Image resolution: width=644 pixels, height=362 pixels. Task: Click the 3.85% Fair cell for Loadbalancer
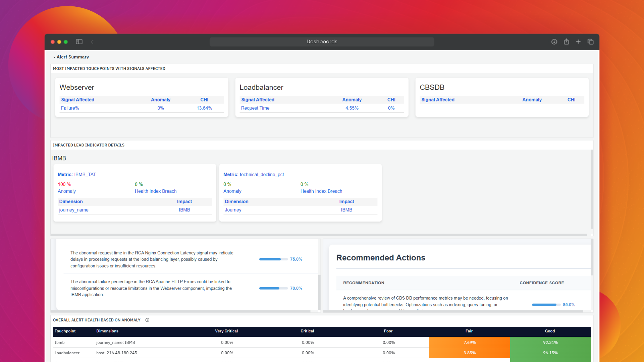pos(469,353)
